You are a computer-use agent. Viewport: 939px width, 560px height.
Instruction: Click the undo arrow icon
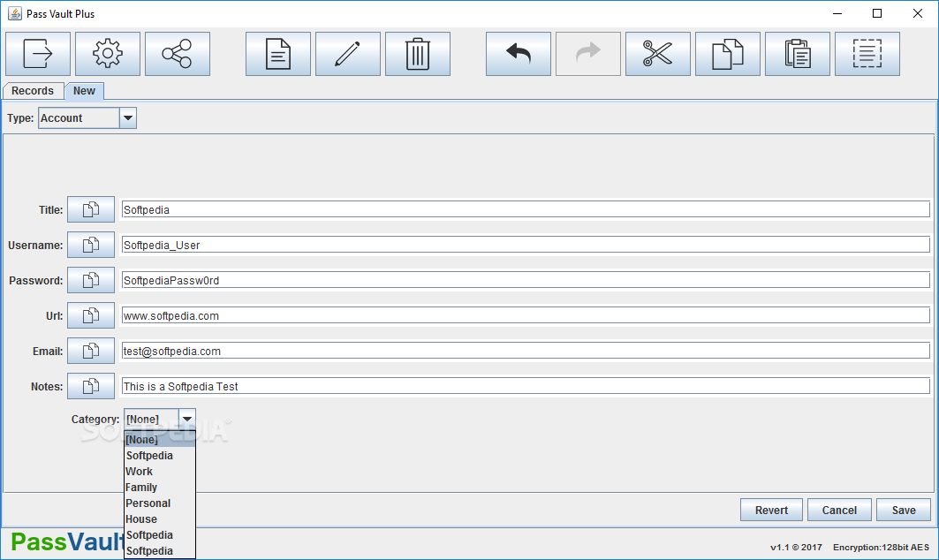pos(518,54)
